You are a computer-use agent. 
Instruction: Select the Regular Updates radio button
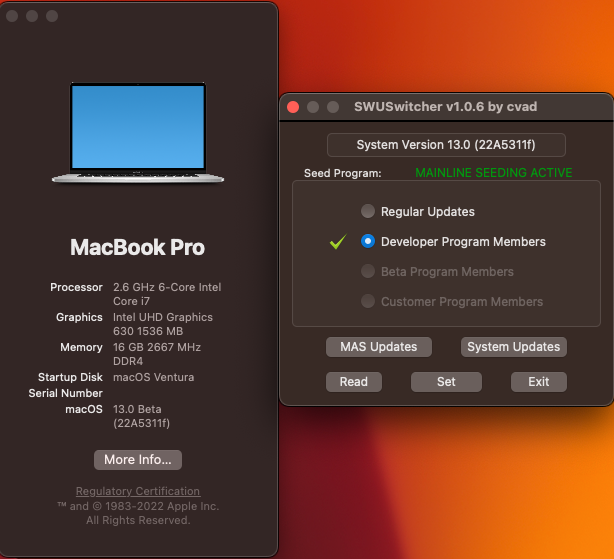click(x=368, y=211)
